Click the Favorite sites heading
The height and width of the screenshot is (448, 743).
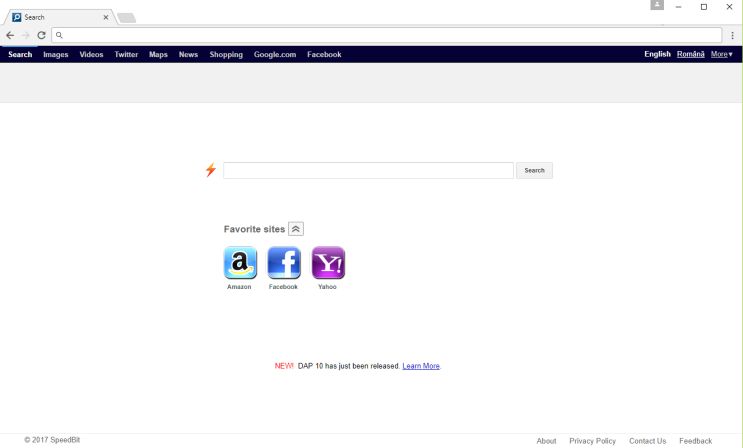(254, 229)
